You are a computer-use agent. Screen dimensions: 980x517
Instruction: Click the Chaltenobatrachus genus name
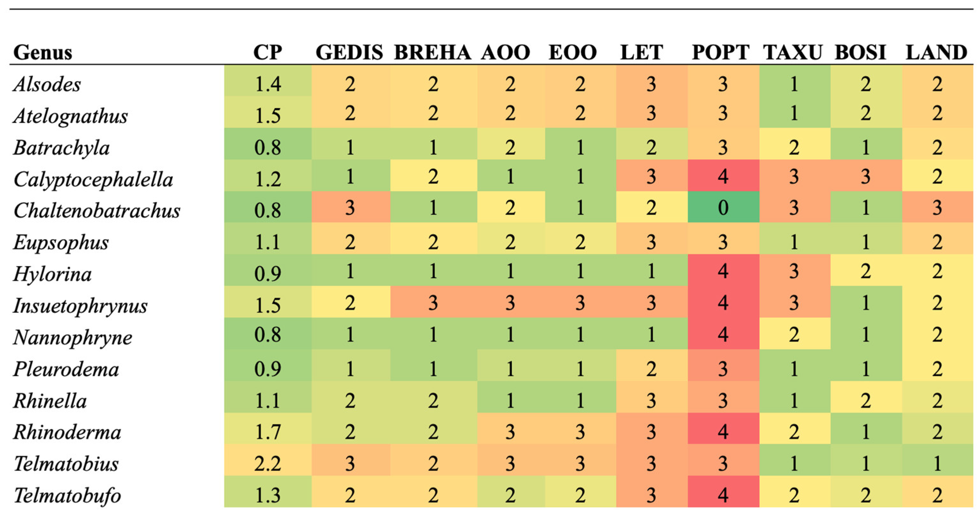click(x=97, y=210)
